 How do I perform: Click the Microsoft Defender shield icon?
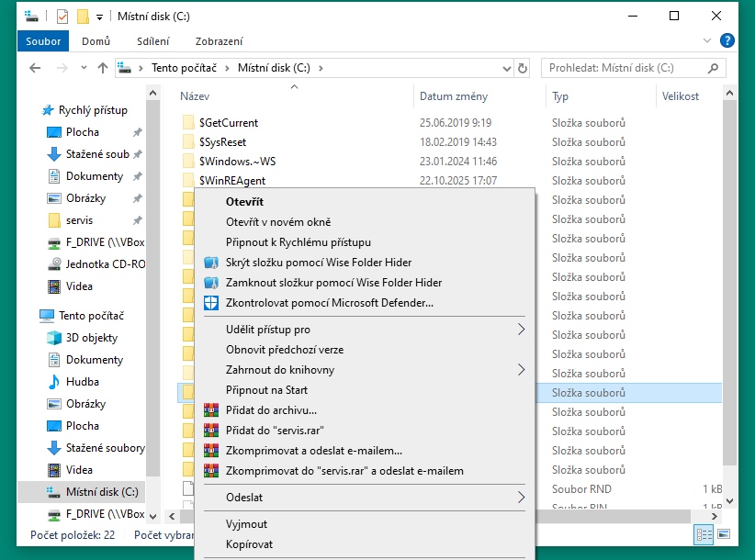pos(210,303)
